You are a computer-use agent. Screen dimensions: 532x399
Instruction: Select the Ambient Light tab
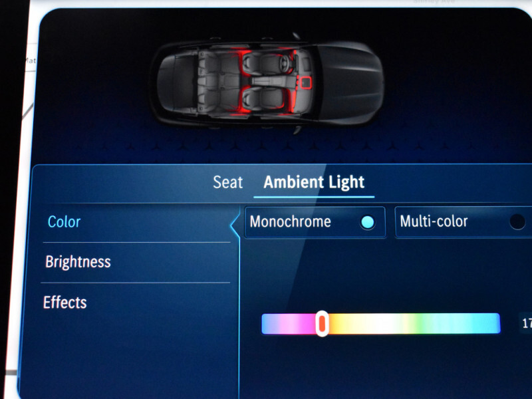point(314,182)
